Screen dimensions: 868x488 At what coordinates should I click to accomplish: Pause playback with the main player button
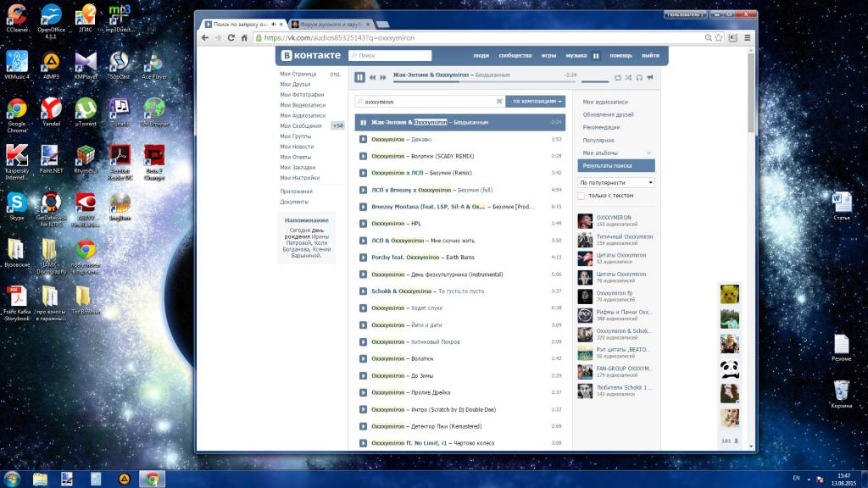tap(359, 77)
